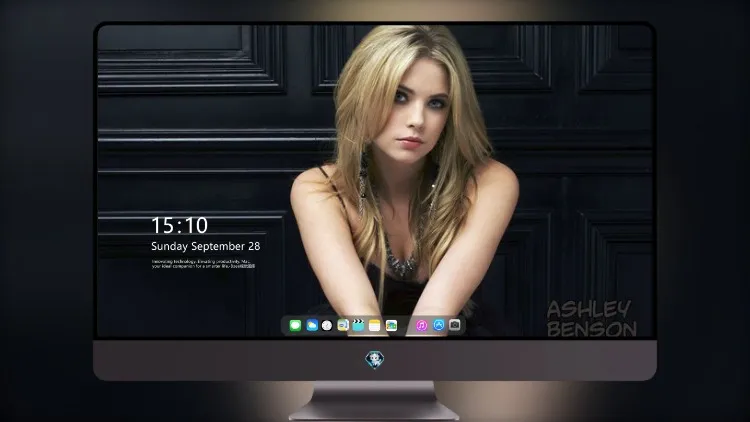Open the white Clock app in the dock
This screenshot has height=422, width=750.
pos(327,325)
